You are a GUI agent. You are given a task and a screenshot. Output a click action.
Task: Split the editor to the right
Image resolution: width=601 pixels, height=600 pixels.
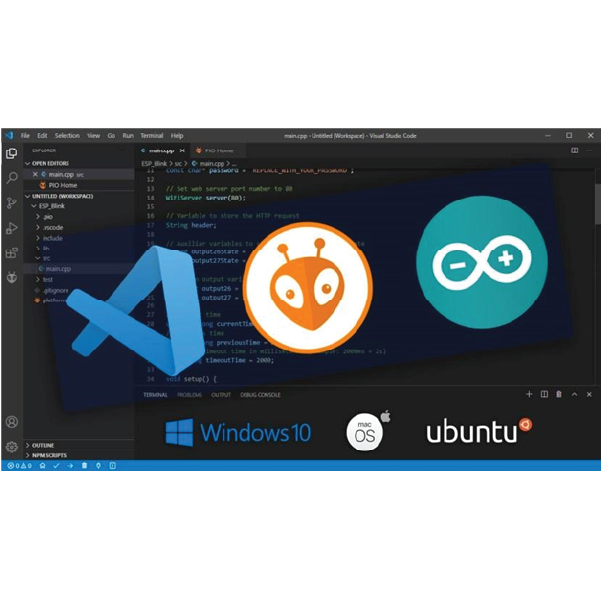point(575,150)
